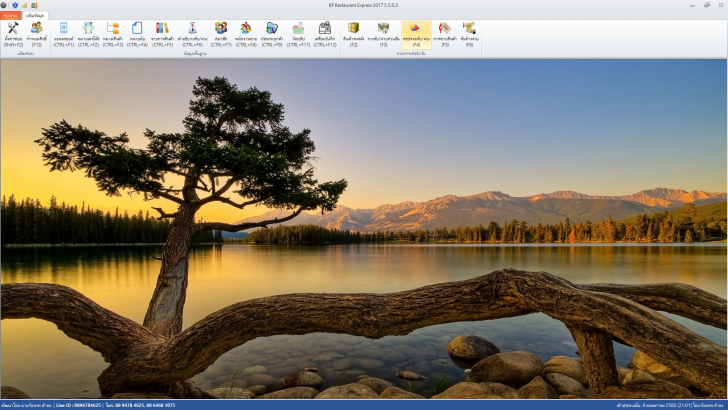
Task: Click Line ID : 0894784625 in status bar
Action: tap(78, 405)
